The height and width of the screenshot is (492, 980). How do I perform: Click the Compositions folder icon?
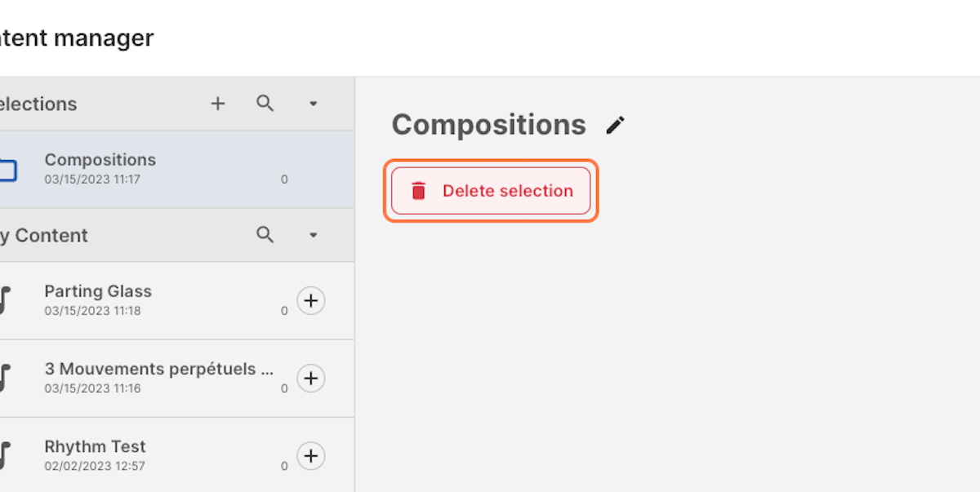(x=7, y=170)
